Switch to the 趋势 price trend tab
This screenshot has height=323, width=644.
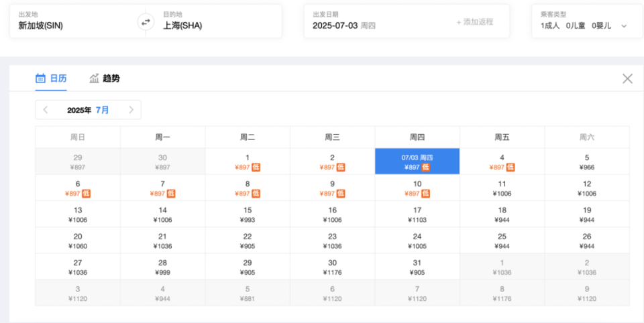pos(105,78)
